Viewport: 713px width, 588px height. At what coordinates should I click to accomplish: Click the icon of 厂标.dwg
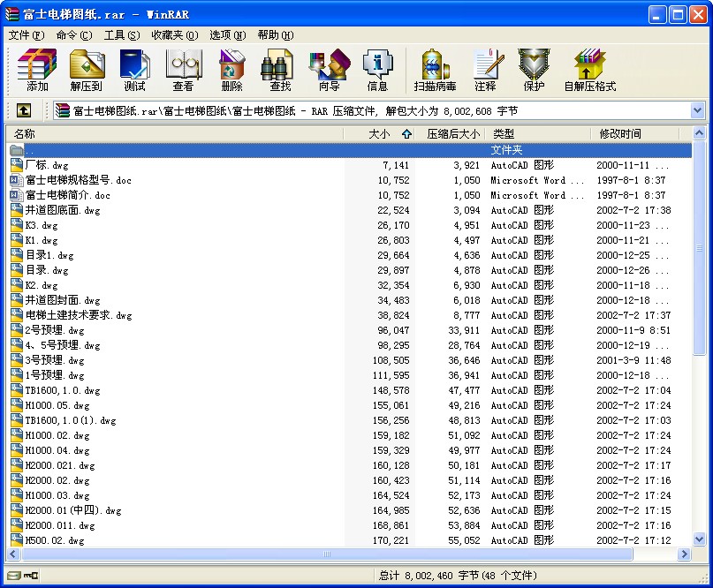17,165
